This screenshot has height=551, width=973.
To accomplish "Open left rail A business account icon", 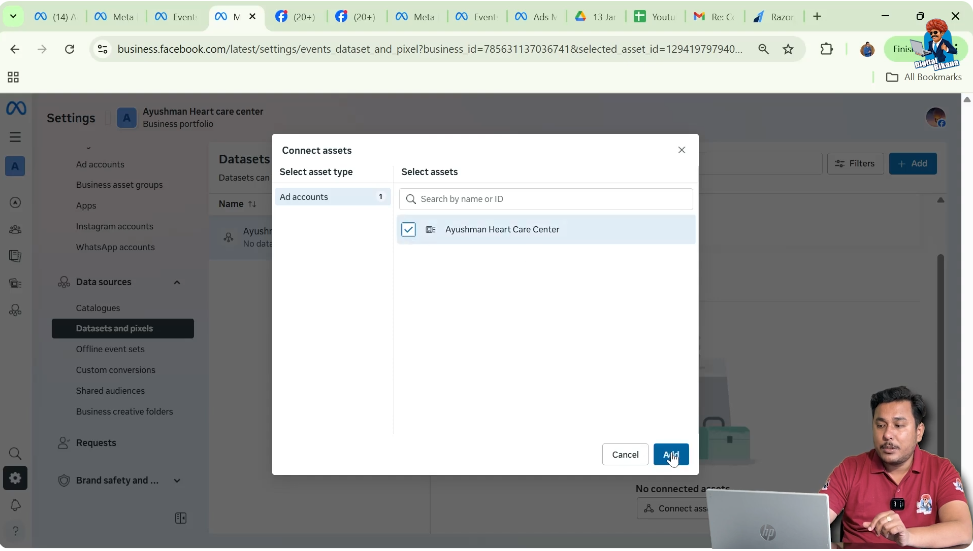I will pos(16,166).
